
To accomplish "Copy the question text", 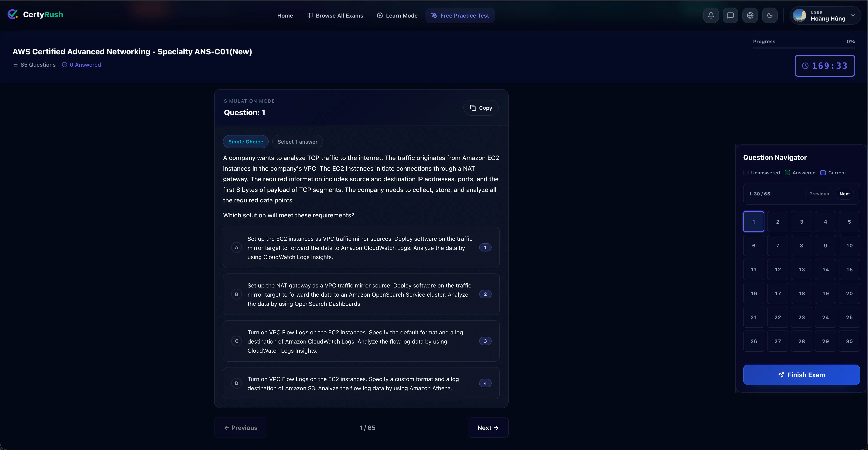I will [x=481, y=108].
